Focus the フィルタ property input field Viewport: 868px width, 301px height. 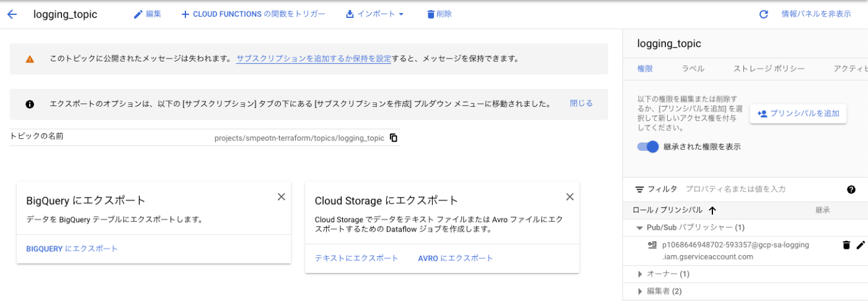pos(763,189)
